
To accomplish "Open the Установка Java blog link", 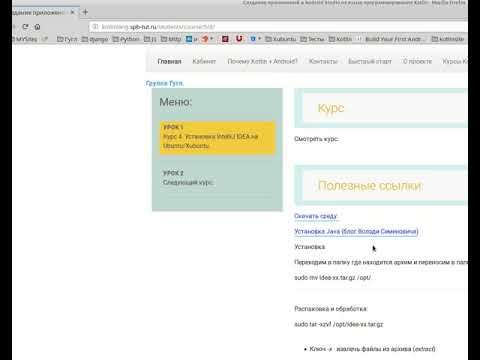I will pos(356,231).
